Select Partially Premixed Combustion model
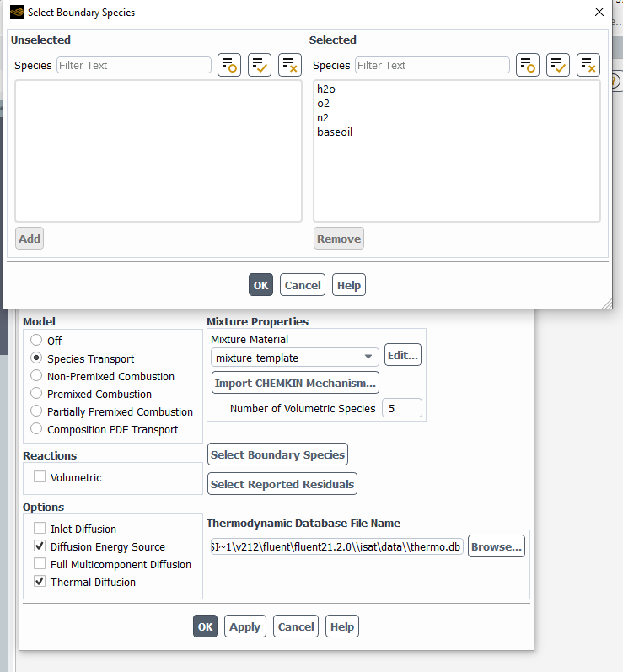The width and height of the screenshot is (623, 672). tap(36, 411)
